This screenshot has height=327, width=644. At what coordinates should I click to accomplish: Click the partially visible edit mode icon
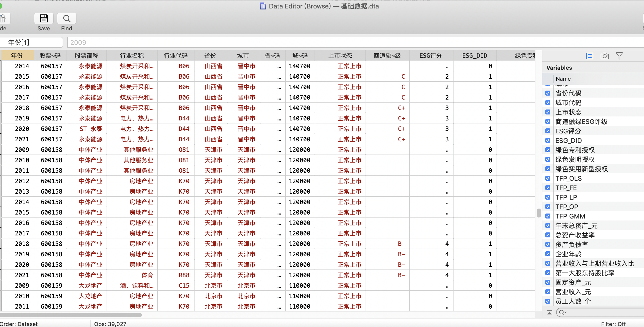point(3,19)
